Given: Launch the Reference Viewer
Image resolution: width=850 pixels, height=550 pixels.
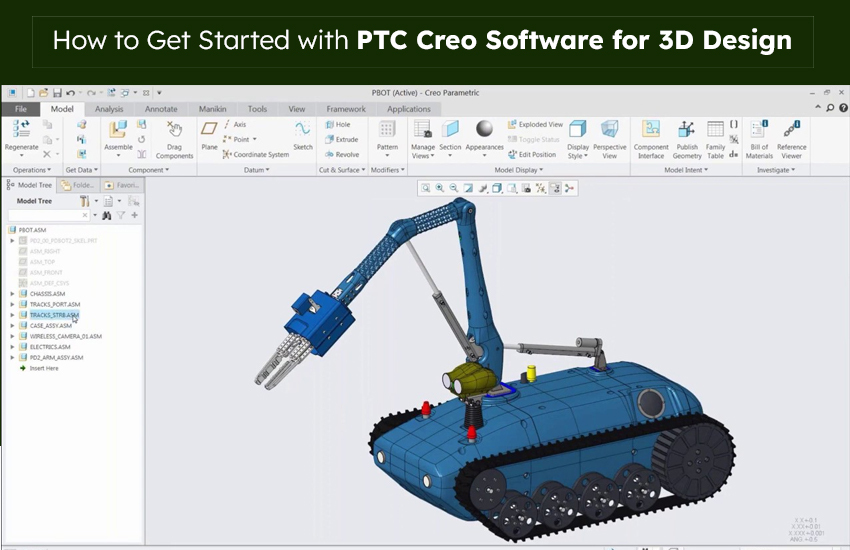Looking at the screenshot, I should click(791, 140).
